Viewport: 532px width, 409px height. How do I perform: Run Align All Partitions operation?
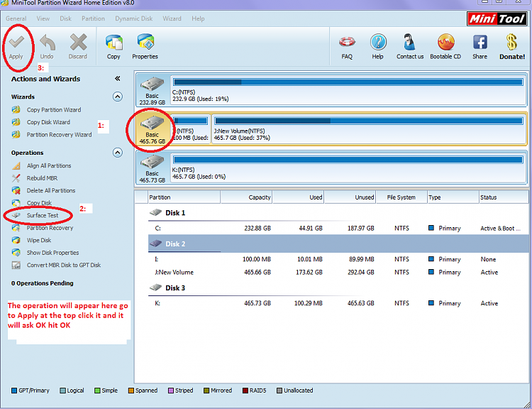[49, 165]
